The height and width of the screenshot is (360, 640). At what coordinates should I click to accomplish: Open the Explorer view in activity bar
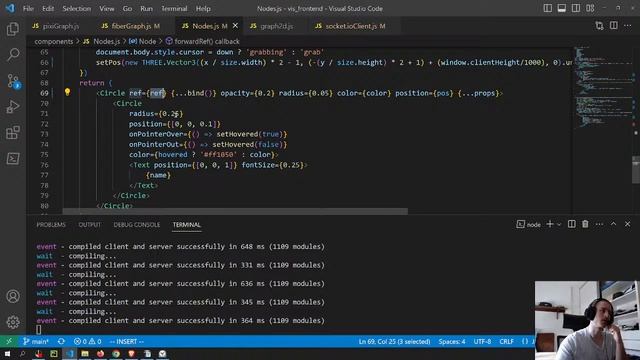coord(13,29)
